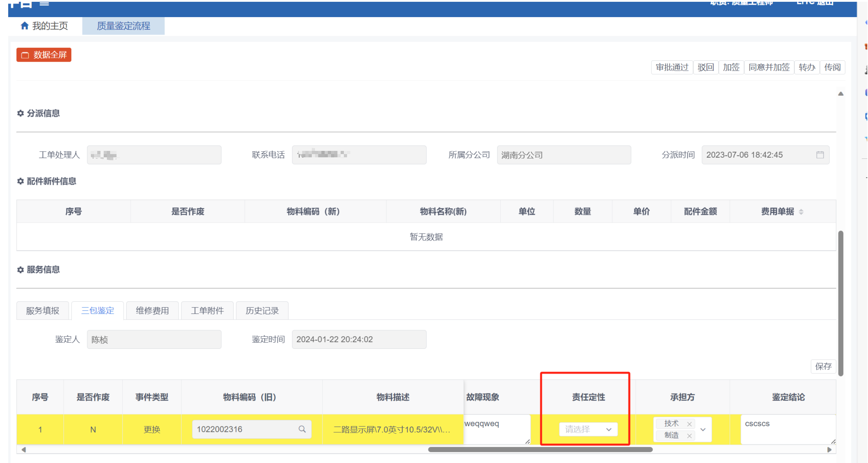Remove the 制造 tag from 承担方

[689, 436]
